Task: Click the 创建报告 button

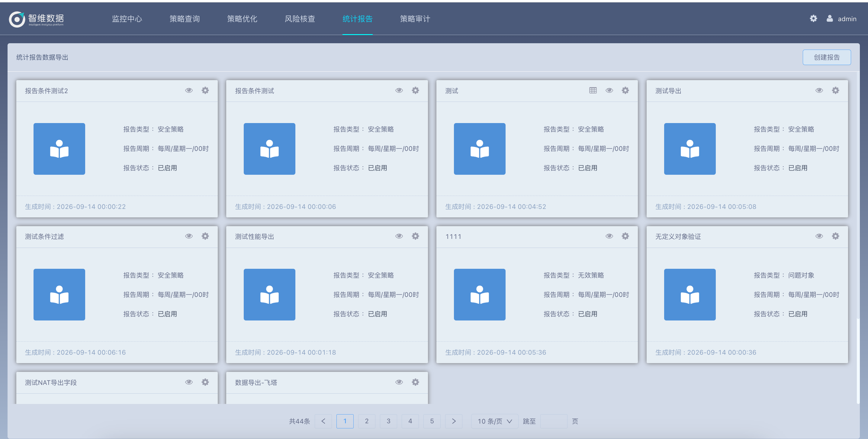Action: [827, 57]
